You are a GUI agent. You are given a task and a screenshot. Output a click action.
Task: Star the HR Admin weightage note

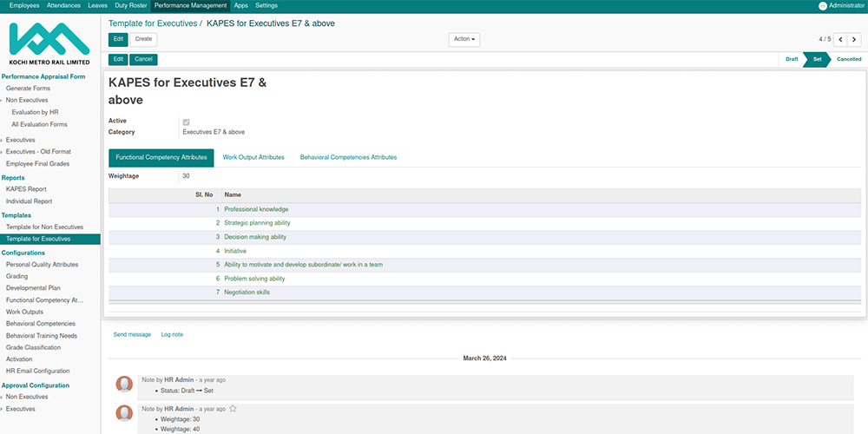[233, 408]
